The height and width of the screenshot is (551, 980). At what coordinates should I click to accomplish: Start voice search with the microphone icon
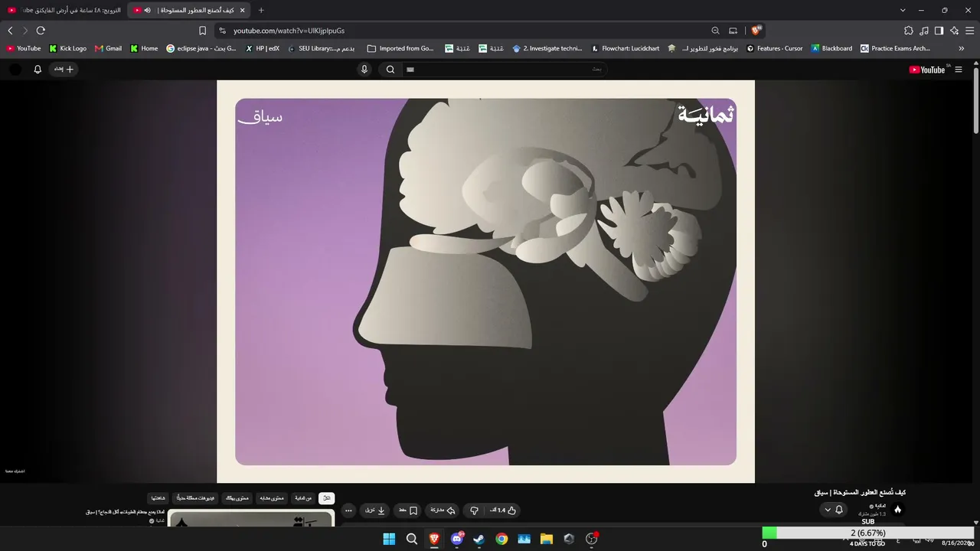364,70
